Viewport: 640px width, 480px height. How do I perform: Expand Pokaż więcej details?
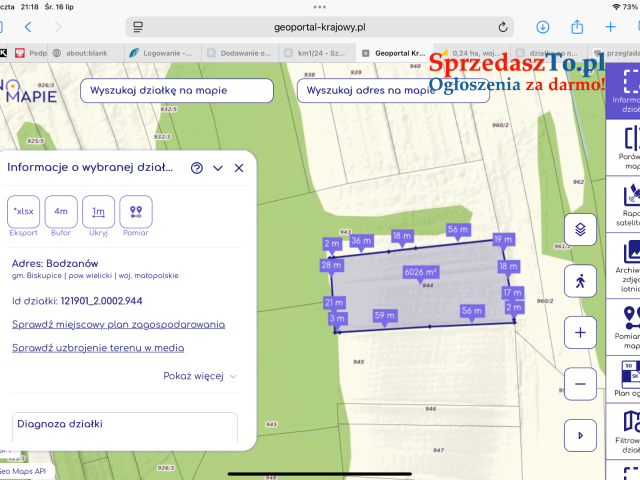[x=200, y=376]
